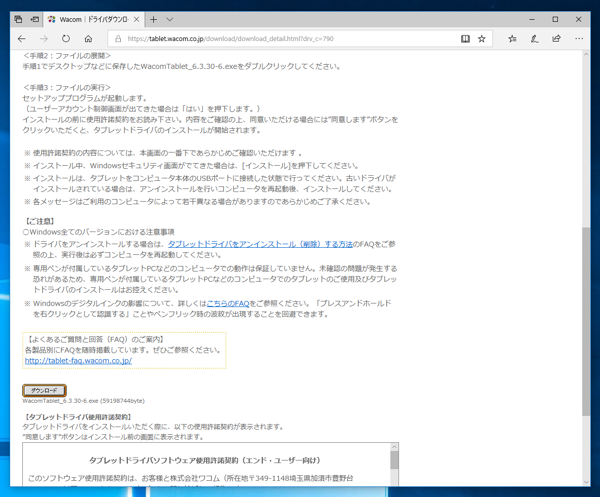Click license agreement title in text box

205,460
